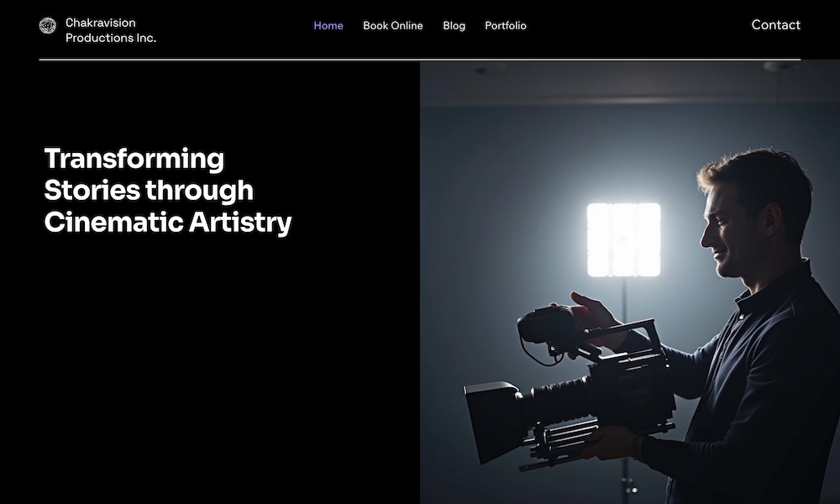The width and height of the screenshot is (840, 504).
Task: Click the cameraman's dark shirt sleeve
Action: click(691, 370)
